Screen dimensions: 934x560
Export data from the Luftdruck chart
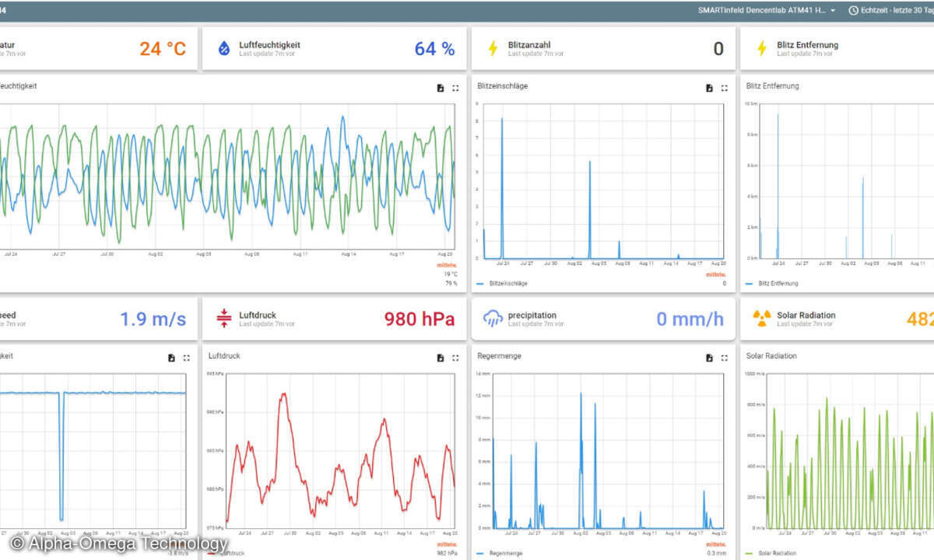pos(441,358)
